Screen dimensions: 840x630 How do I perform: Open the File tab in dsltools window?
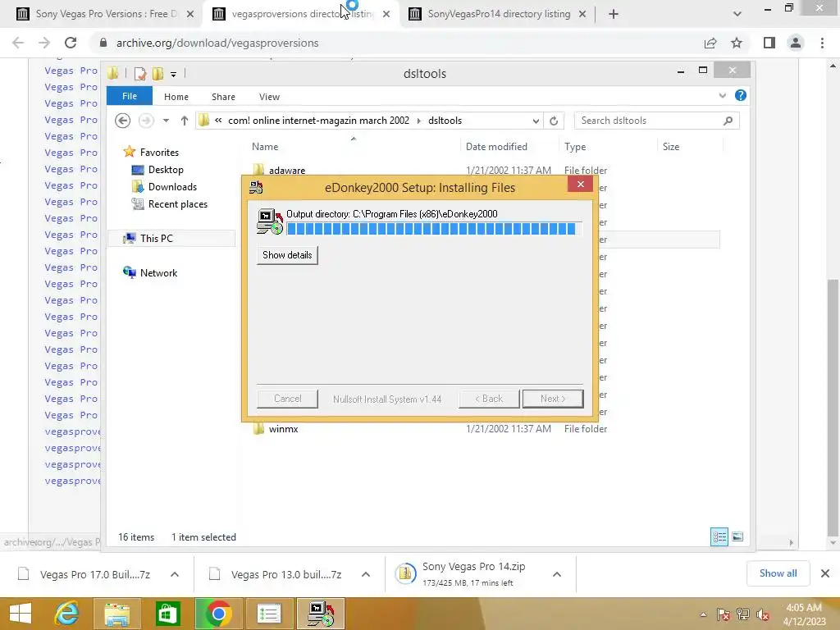click(x=129, y=96)
